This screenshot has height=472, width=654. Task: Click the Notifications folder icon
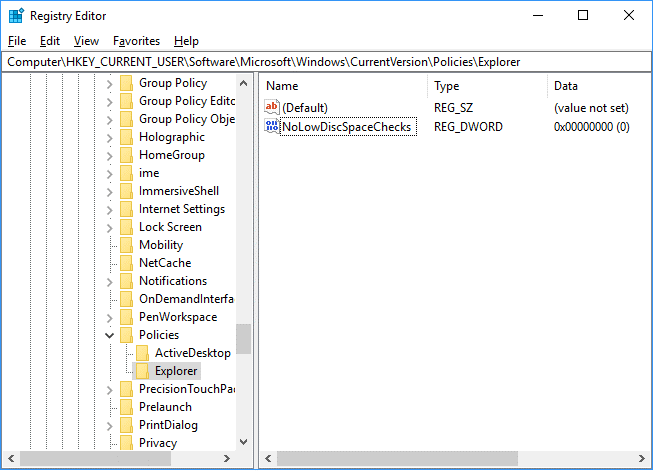coord(126,281)
